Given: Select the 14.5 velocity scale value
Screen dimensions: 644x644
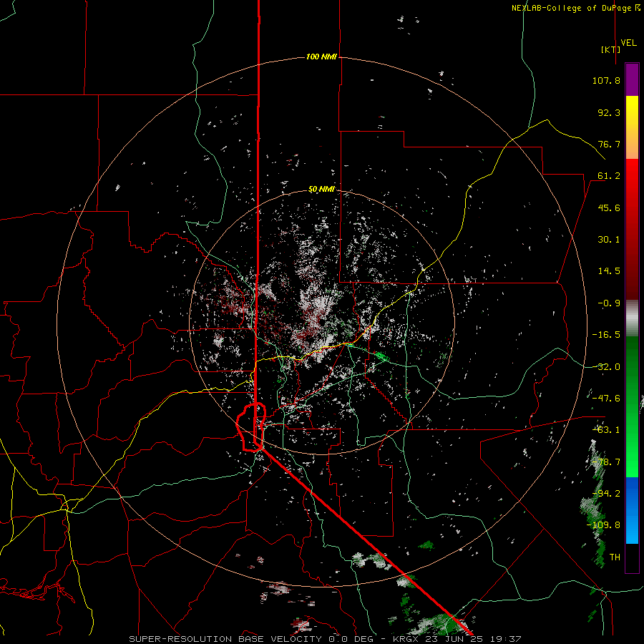Looking at the screenshot, I should 609,271.
